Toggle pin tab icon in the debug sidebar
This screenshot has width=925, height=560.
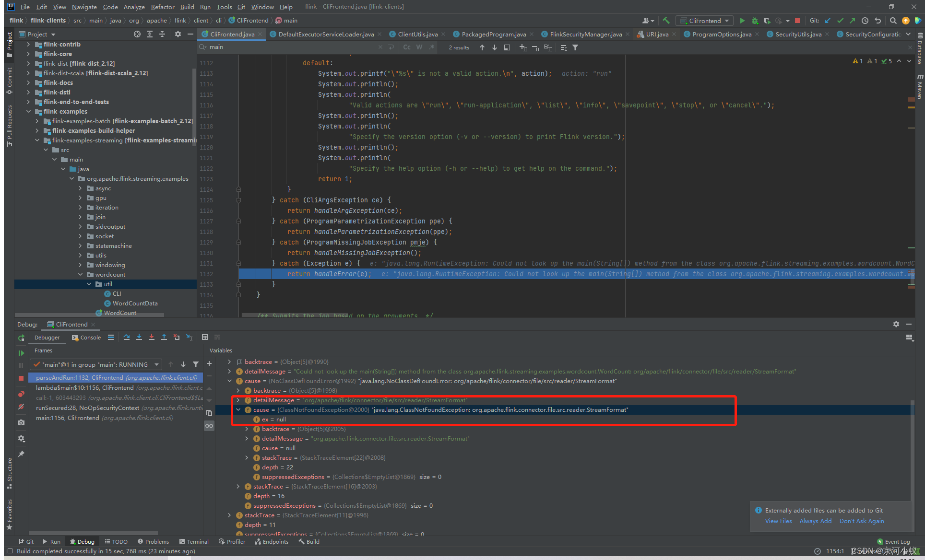pos(21,454)
